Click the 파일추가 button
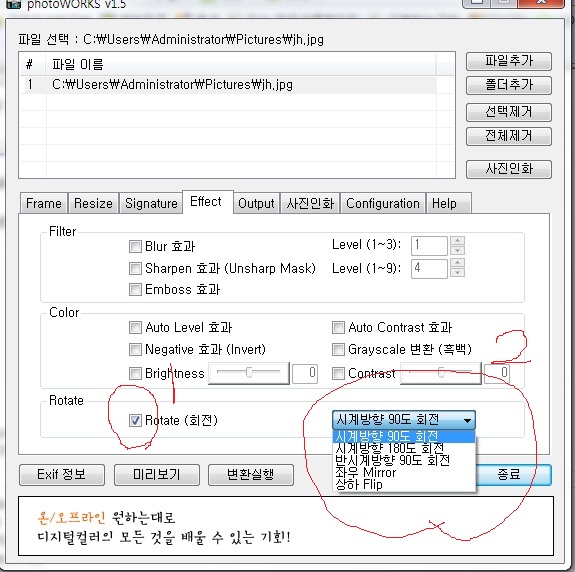The image size is (575, 572). (x=509, y=61)
